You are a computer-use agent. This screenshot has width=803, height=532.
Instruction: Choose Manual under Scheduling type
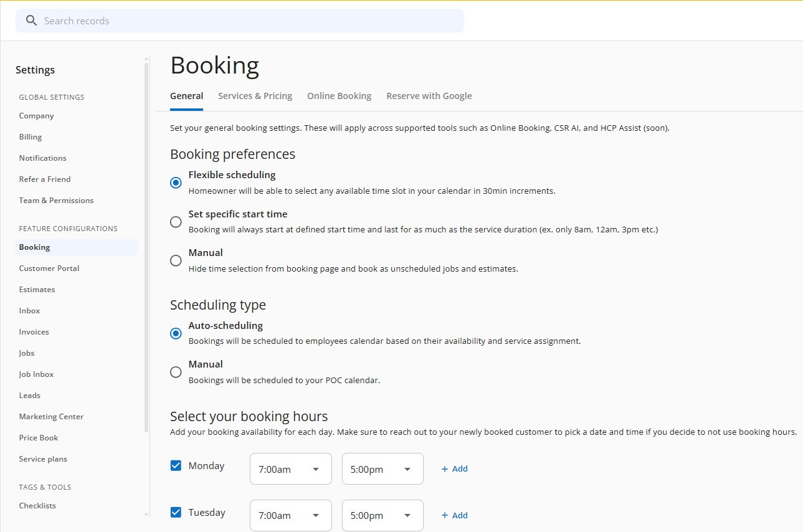(176, 372)
